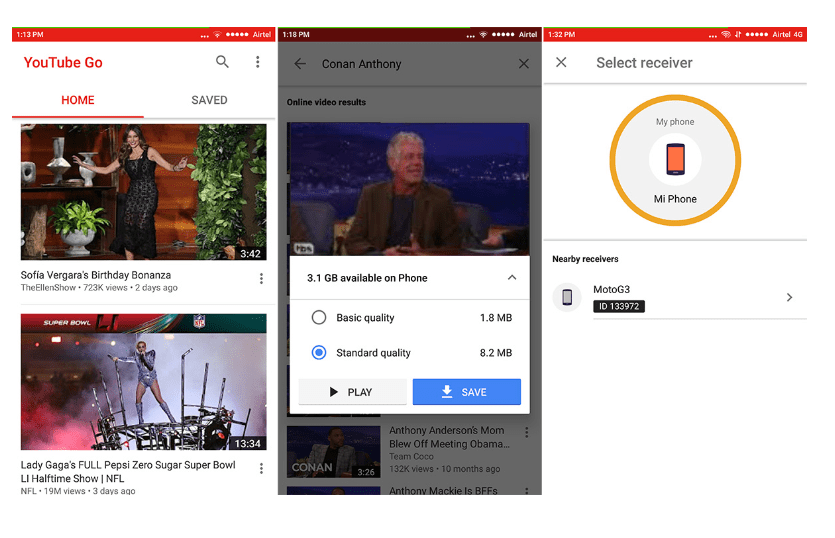Open options for Sofía Vergara's Birthday Bonanza
The height and width of the screenshot is (538, 835).
(261, 279)
